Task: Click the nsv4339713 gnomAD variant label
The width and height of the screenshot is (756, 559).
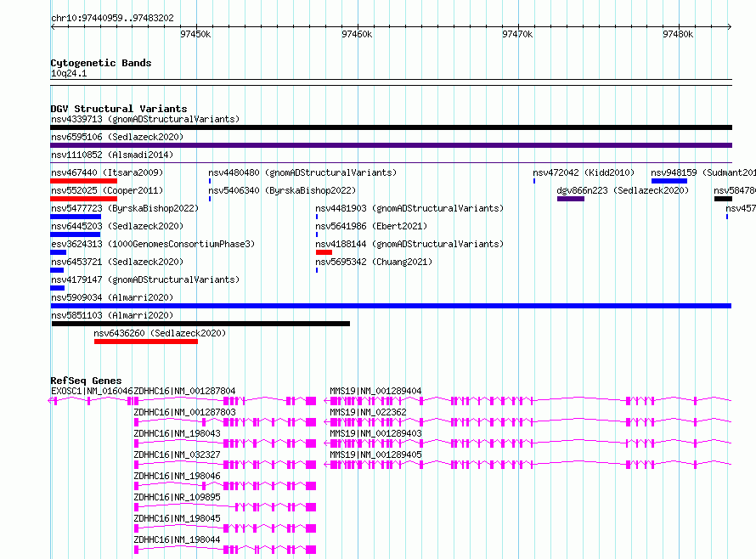Action: coord(145,119)
